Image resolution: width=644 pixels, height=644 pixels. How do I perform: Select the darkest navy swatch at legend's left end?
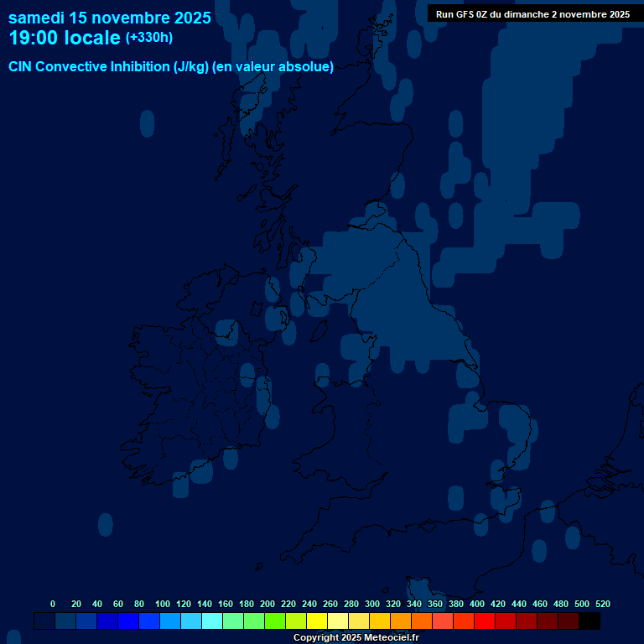(x=44, y=621)
